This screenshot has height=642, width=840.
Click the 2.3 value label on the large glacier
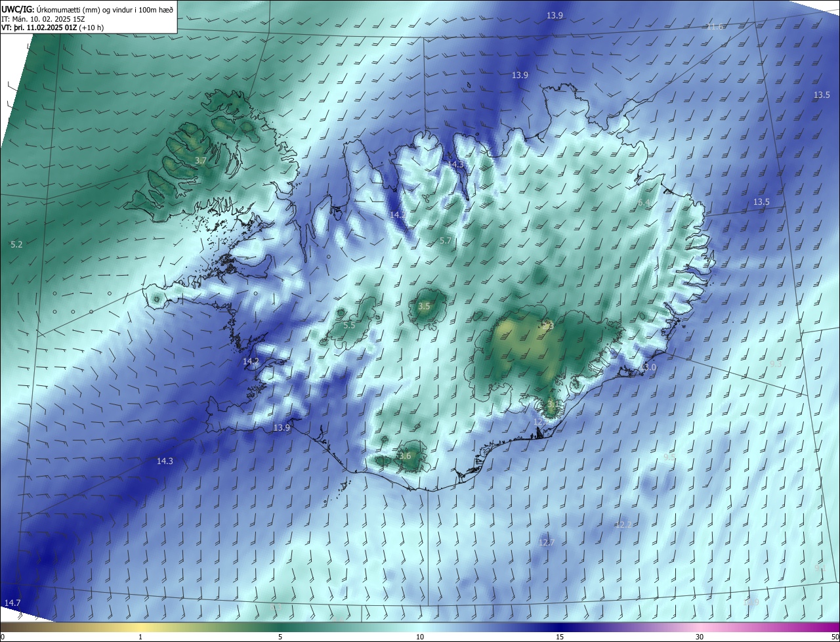click(548, 326)
